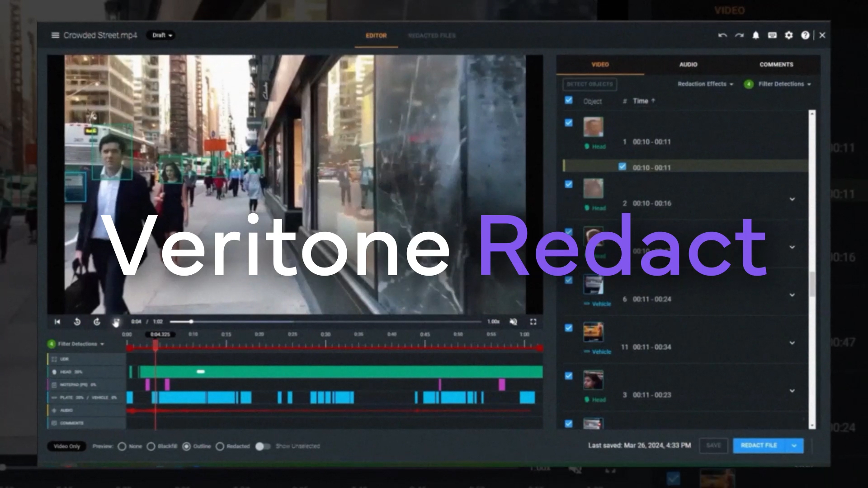
Task: Uncheck Head detection 3 at 00:11 - 00:23
Action: point(569,375)
